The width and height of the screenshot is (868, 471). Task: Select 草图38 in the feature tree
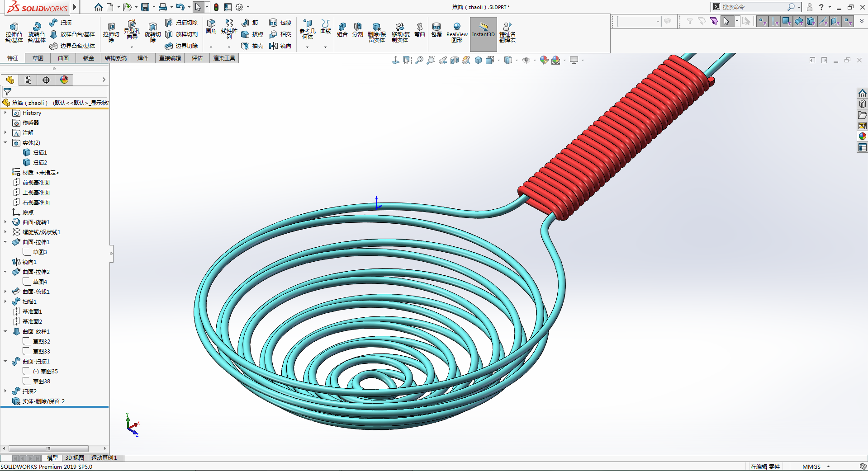click(37, 381)
